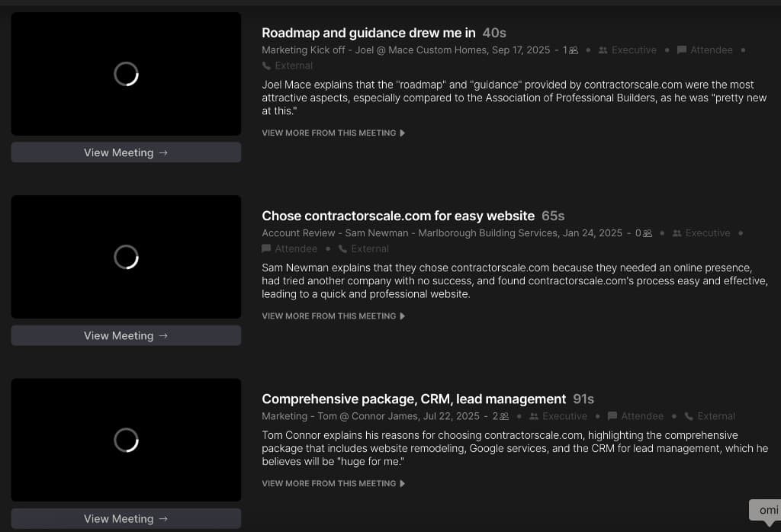781x532 pixels.
Task: Open 'Chose contractorscale.com for easy website' title
Action: 398,216
